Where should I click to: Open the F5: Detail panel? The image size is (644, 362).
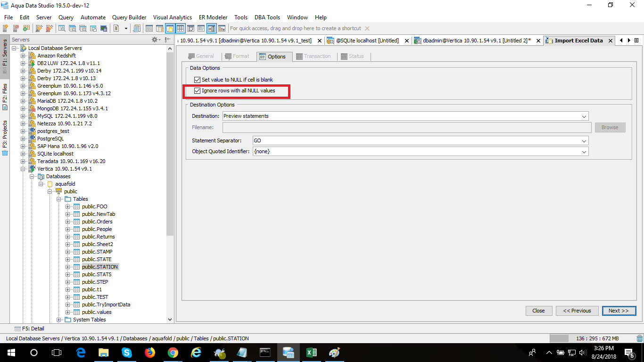click(x=29, y=329)
